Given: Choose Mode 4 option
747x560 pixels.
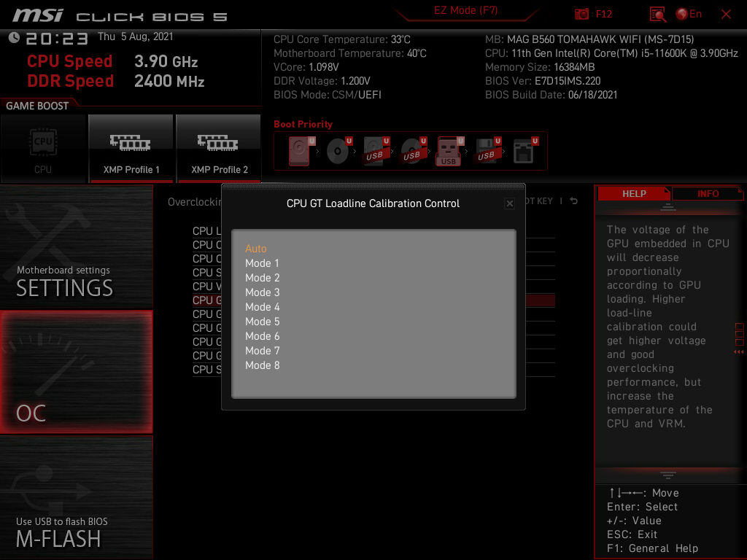Looking at the screenshot, I should [262, 307].
